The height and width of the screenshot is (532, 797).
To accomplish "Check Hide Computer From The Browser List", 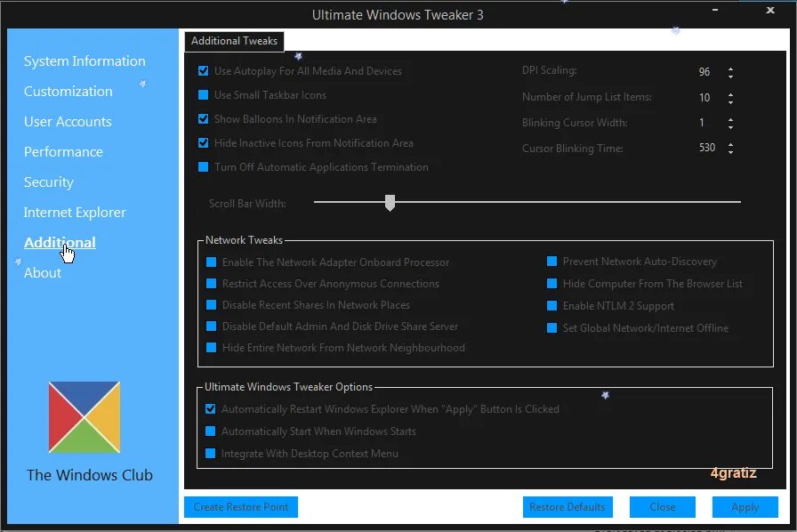I will coord(551,283).
